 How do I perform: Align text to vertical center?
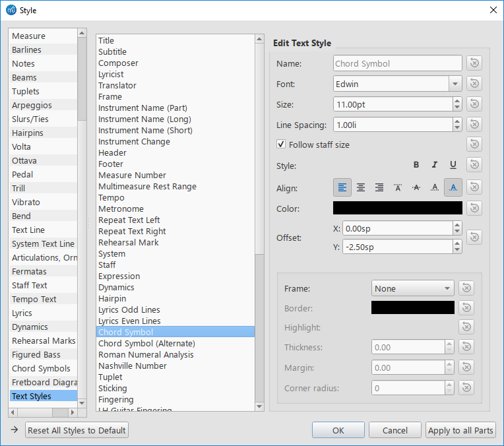coord(416,187)
